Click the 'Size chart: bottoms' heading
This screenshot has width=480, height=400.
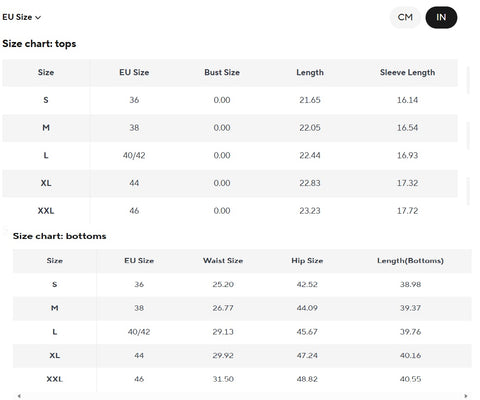tap(60, 236)
